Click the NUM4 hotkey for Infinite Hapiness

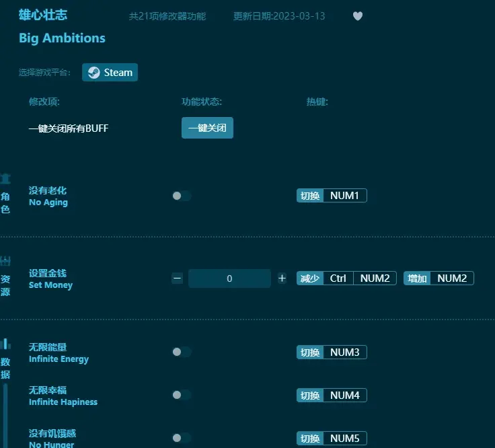pos(345,395)
